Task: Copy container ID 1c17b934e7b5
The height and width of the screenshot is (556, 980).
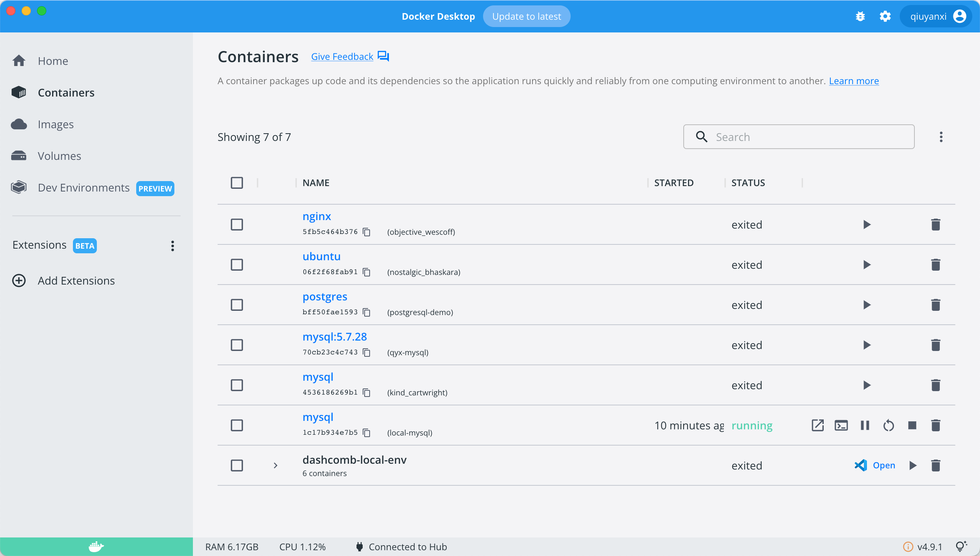Action: [367, 433]
